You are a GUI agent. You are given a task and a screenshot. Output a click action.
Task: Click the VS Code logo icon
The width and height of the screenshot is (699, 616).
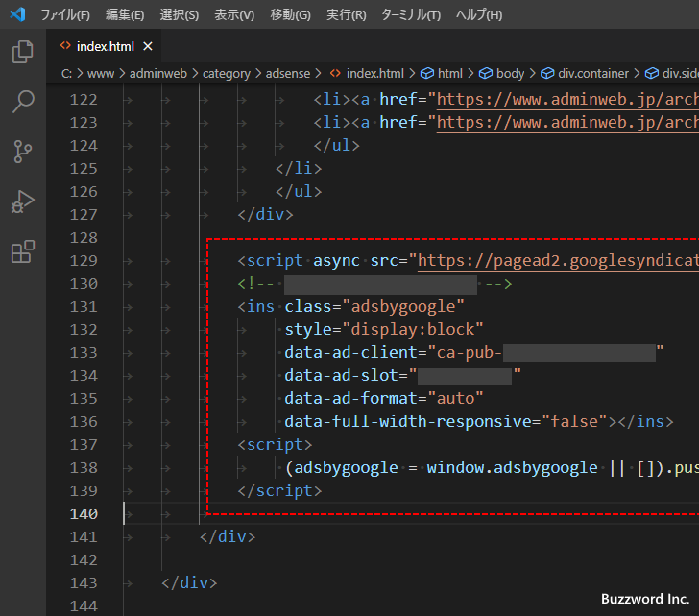18,14
